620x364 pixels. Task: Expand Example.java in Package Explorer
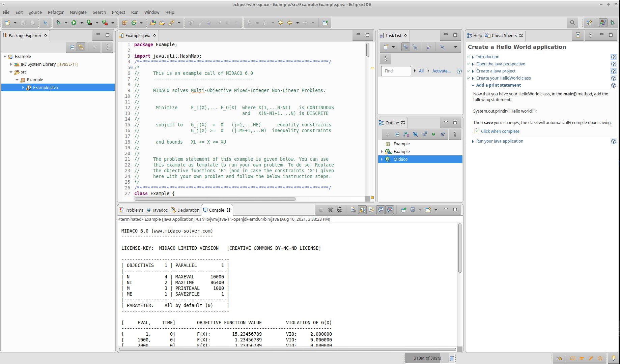click(23, 87)
